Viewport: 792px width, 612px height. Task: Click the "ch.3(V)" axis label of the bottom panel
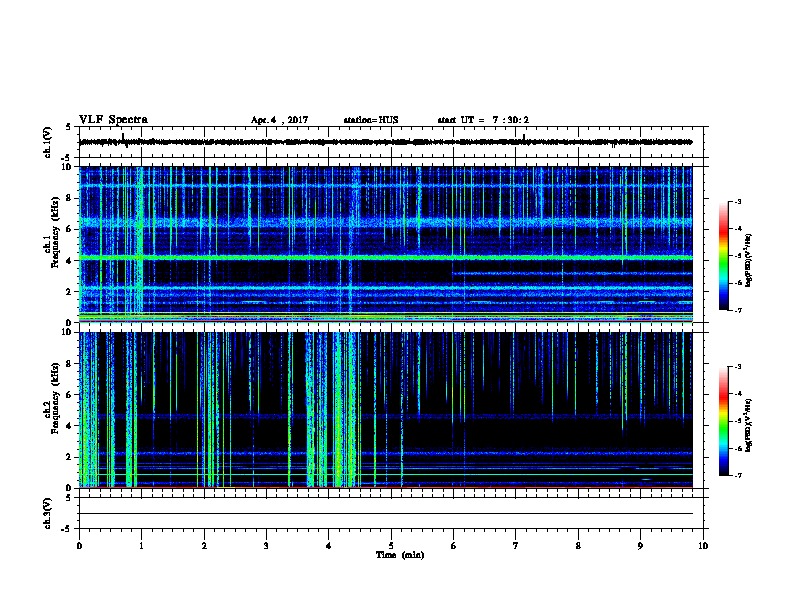47,513
